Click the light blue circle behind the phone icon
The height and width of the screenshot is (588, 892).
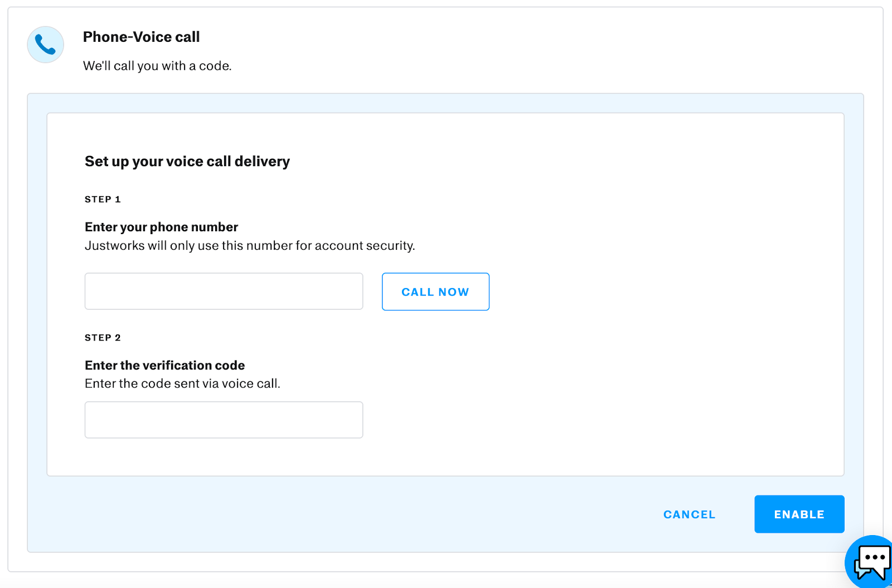[x=45, y=45]
